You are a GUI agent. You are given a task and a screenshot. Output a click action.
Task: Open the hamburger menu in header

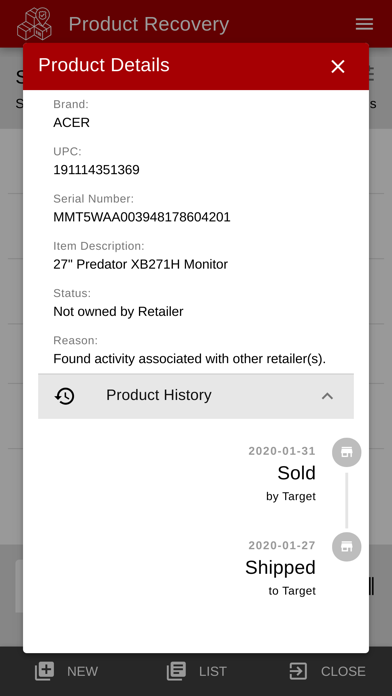click(x=364, y=24)
